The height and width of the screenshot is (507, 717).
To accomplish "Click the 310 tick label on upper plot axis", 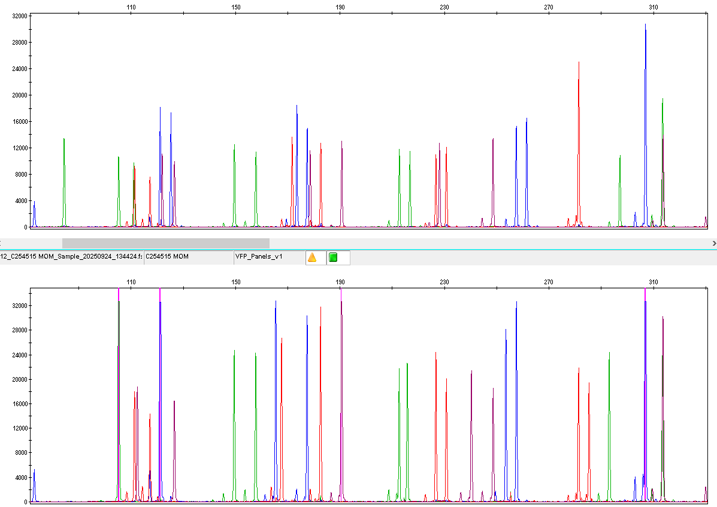I will pos(653,7).
